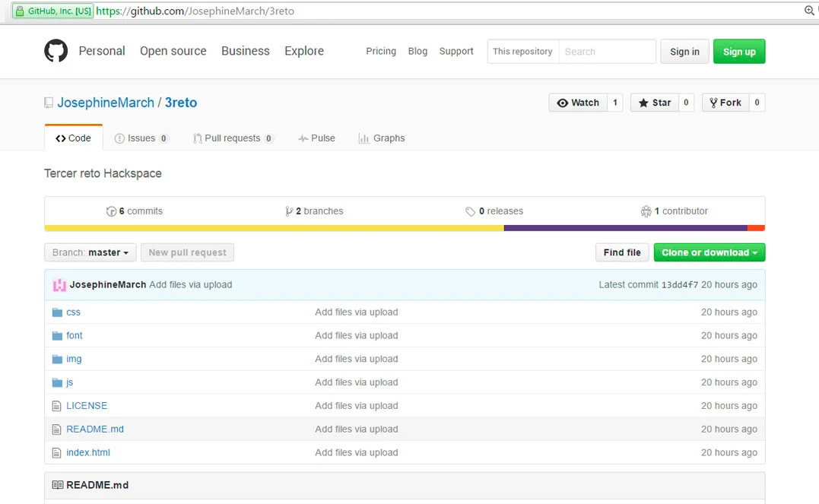The height and width of the screenshot is (504, 819).
Task: Fork this repository
Action: [x=725, y=103]
